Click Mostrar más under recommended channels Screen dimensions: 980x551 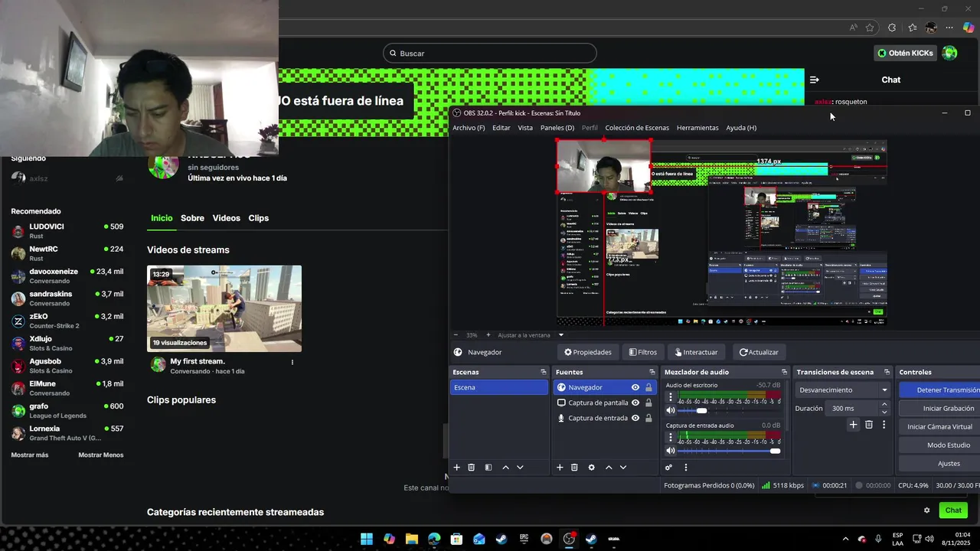coord(30,455)
